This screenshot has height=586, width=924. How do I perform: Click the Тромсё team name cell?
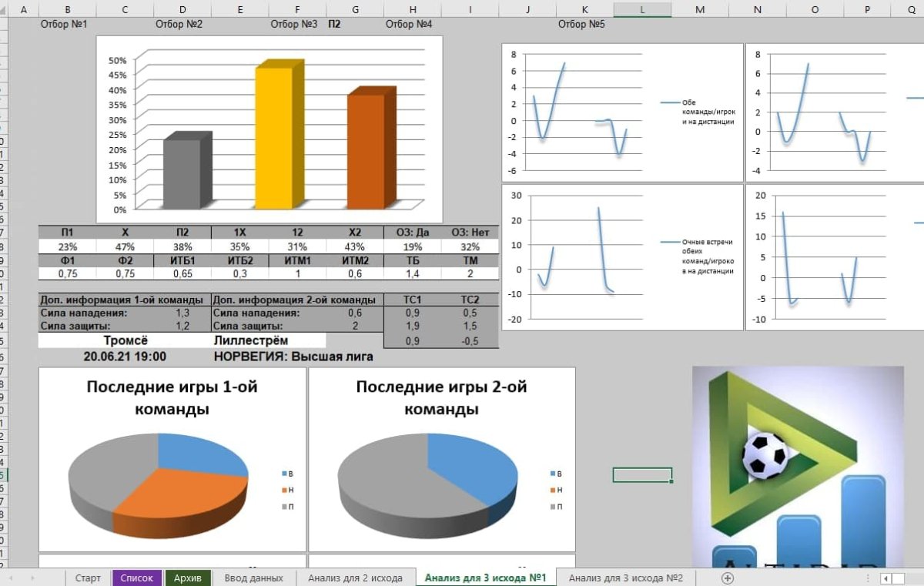(123, 340)
